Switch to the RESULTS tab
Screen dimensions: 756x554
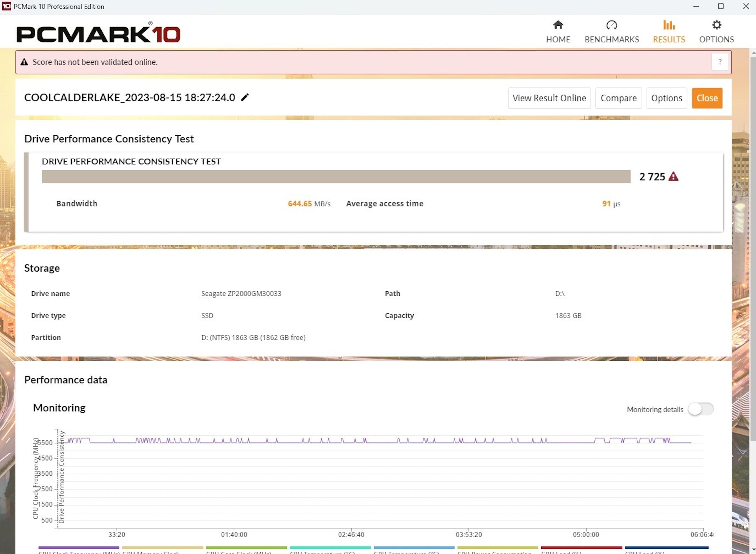point(669,32)
